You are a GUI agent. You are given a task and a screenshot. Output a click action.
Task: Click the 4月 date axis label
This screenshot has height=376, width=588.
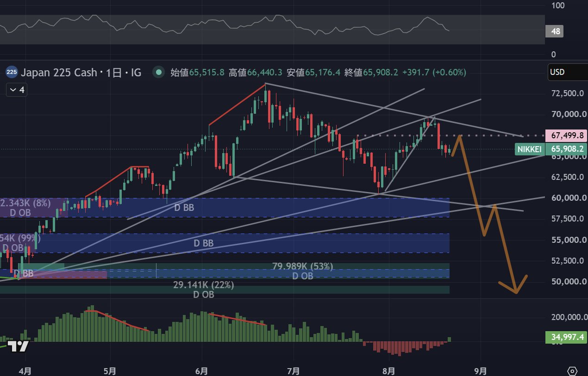25,371
